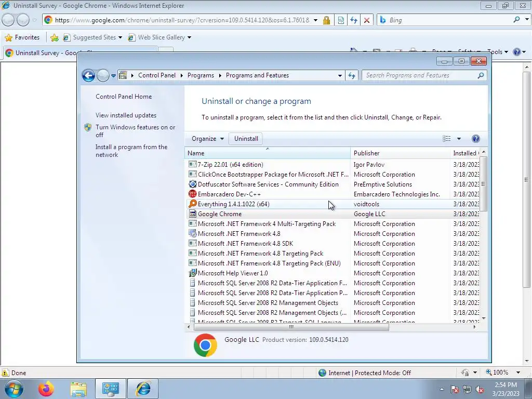This screenshot has width=532, height=399.
Task: Open the search provider dropdown next to Bing
Action: pyautogui.click(x=527, y=20)
